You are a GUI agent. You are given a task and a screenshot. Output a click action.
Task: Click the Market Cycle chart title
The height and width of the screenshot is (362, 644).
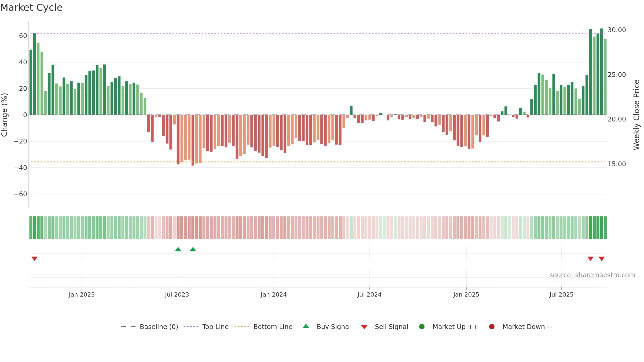click(31, 8)
